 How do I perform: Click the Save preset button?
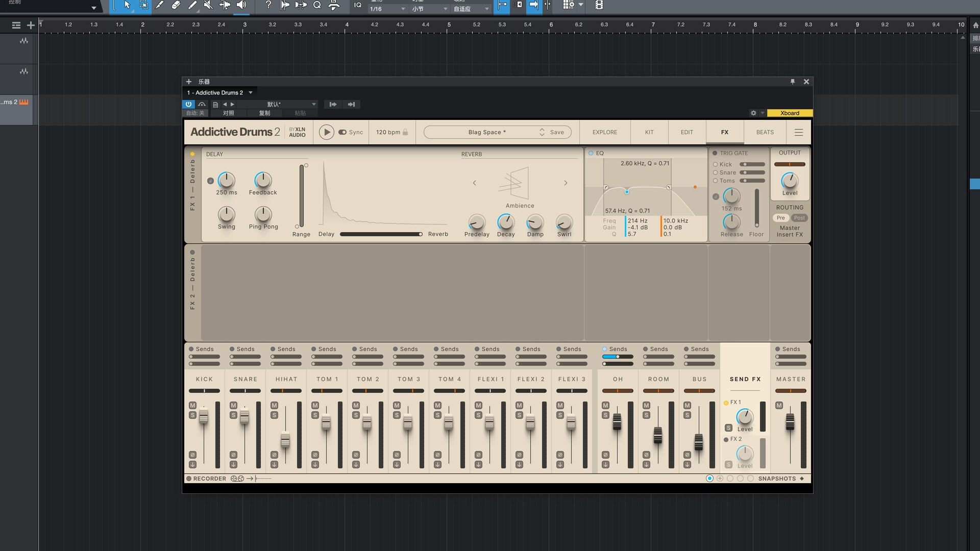(x=557, y=132)
